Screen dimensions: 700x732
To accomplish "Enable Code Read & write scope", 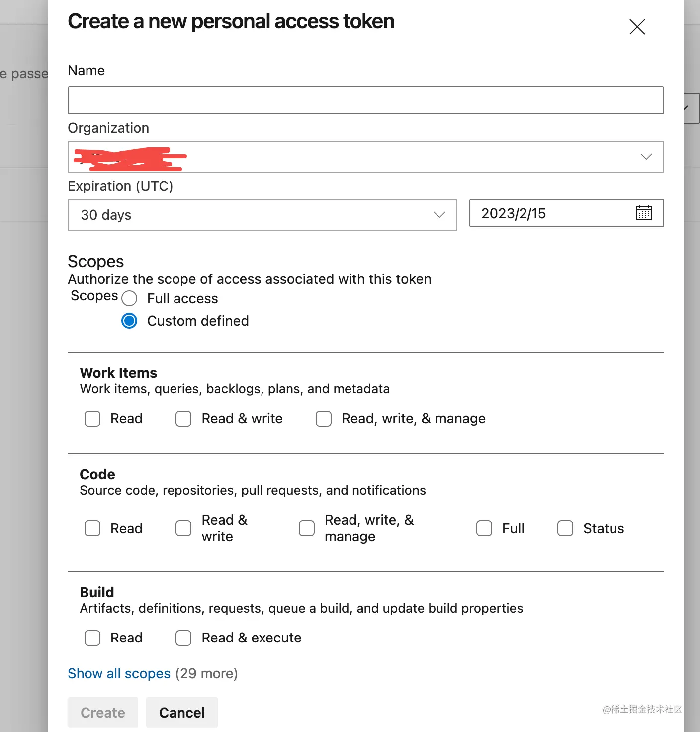I will [183, 528].
